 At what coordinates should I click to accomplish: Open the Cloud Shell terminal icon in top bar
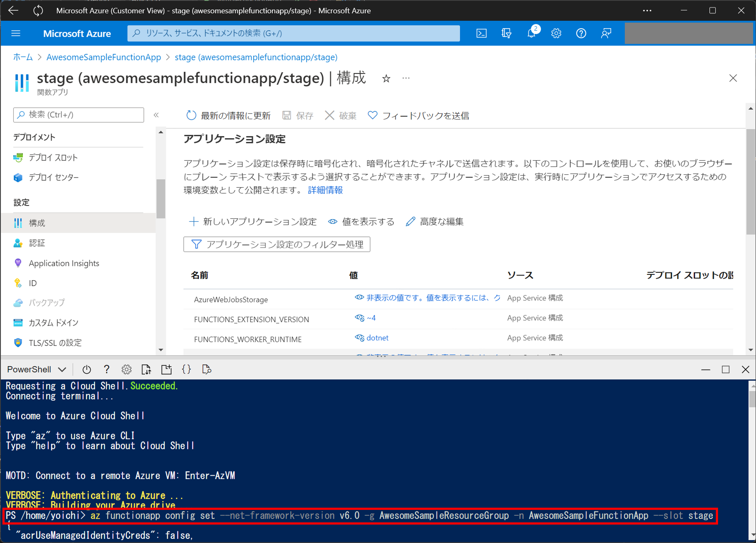[x=481, y=33]
